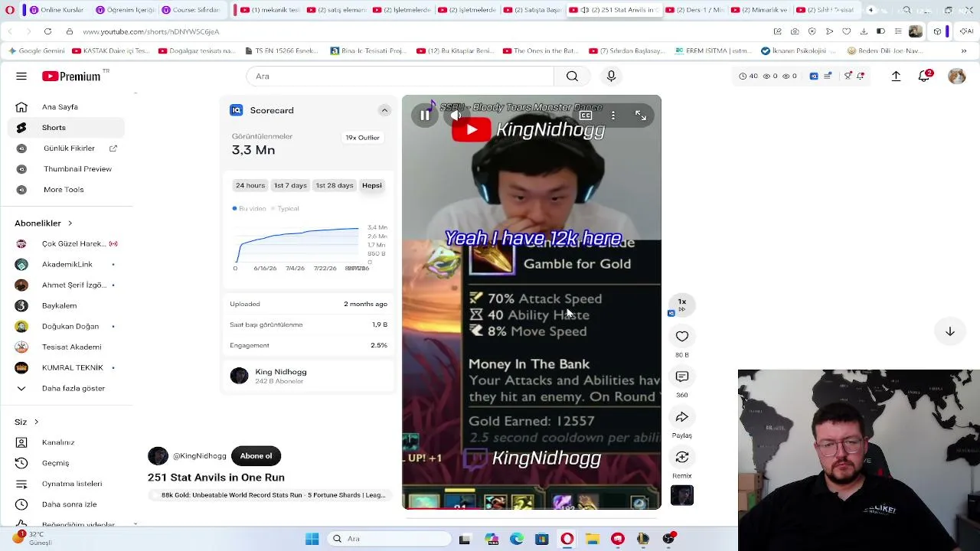Viewport: 980px width, 551px height.
Task: Open the Windows Start menu
Action: pos(312,539)
